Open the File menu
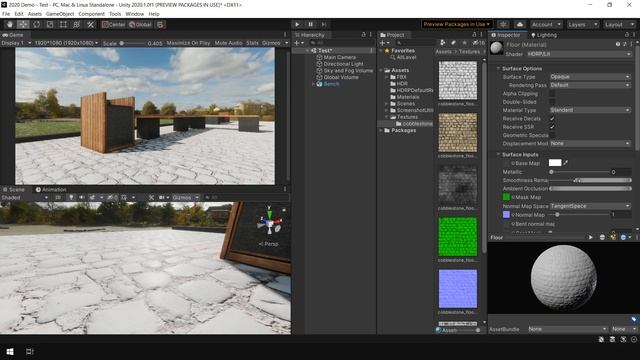Image resolution: width=640 pixels, height=360 pixels. [x=6, y=14]
